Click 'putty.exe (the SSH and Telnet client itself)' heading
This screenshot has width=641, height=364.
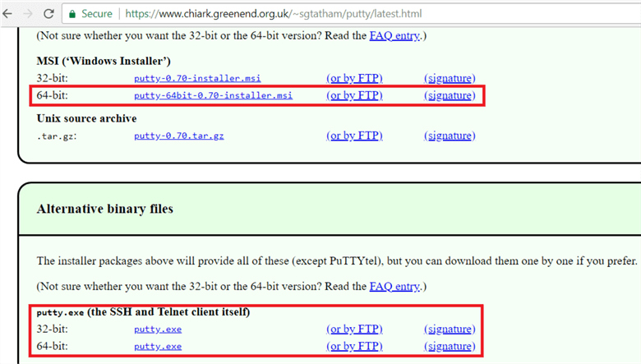143,312
